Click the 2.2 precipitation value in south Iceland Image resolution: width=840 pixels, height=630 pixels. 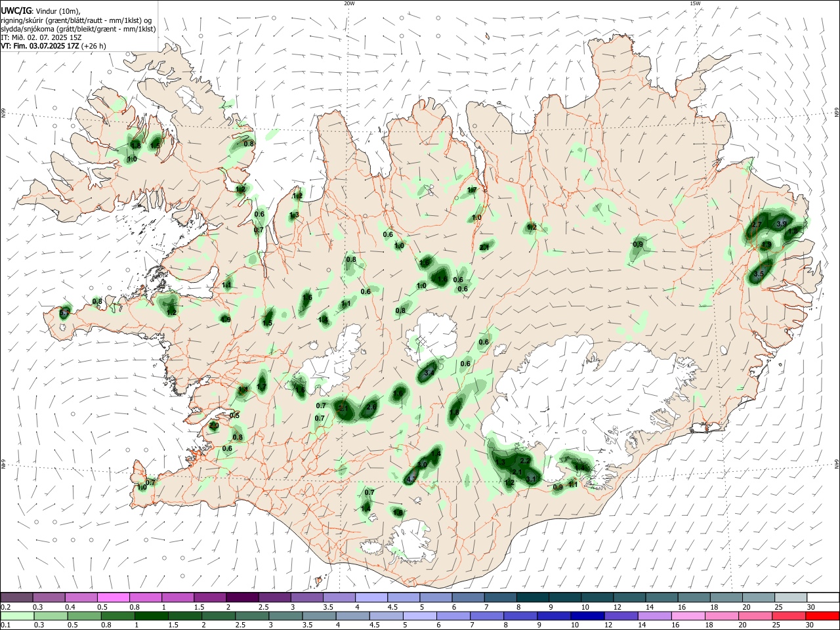click(525, 461)
